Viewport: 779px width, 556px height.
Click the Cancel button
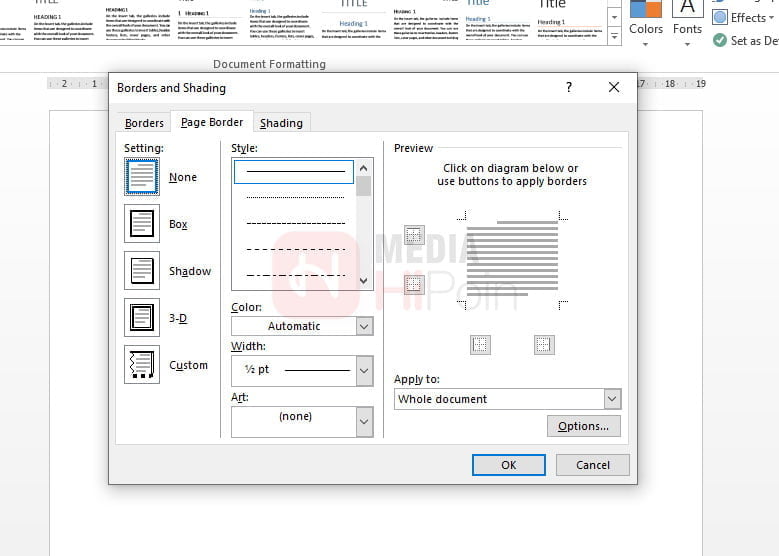point(593,465)
